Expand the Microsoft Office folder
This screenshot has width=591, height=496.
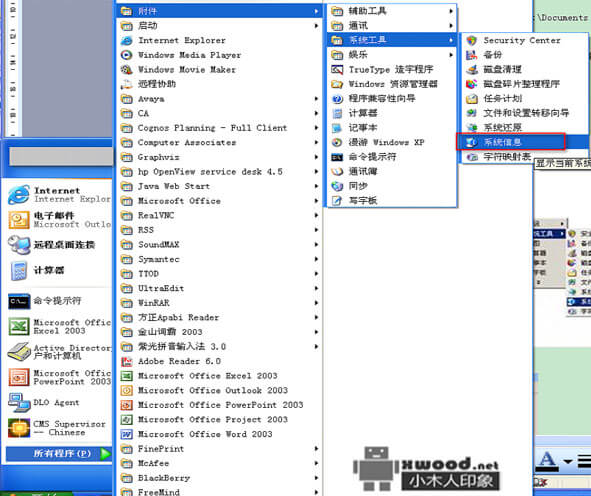[x=219, y=201]
